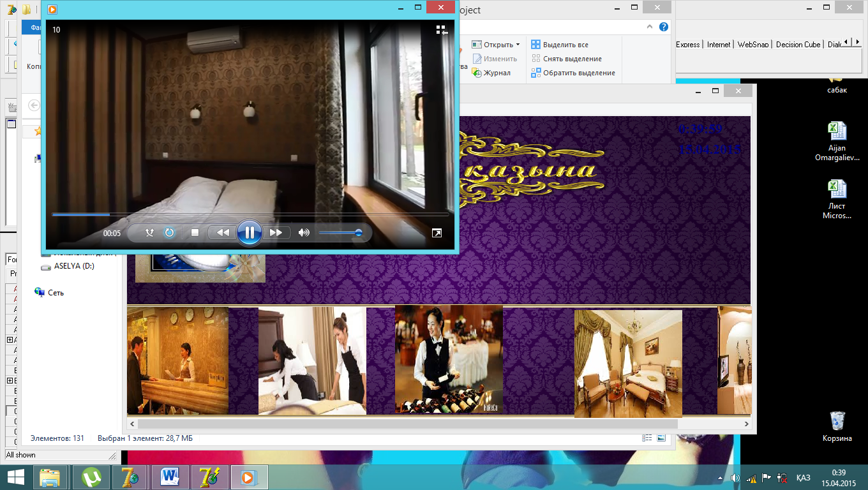The height and width of the screenshot is (490, 868).
Task: Switch the video to full screen view
Action: (x=437, y=233)
